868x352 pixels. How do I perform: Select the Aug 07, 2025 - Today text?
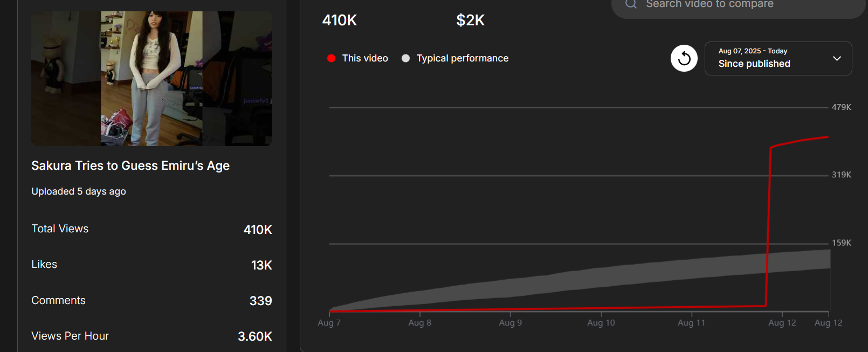click(753, 51)
